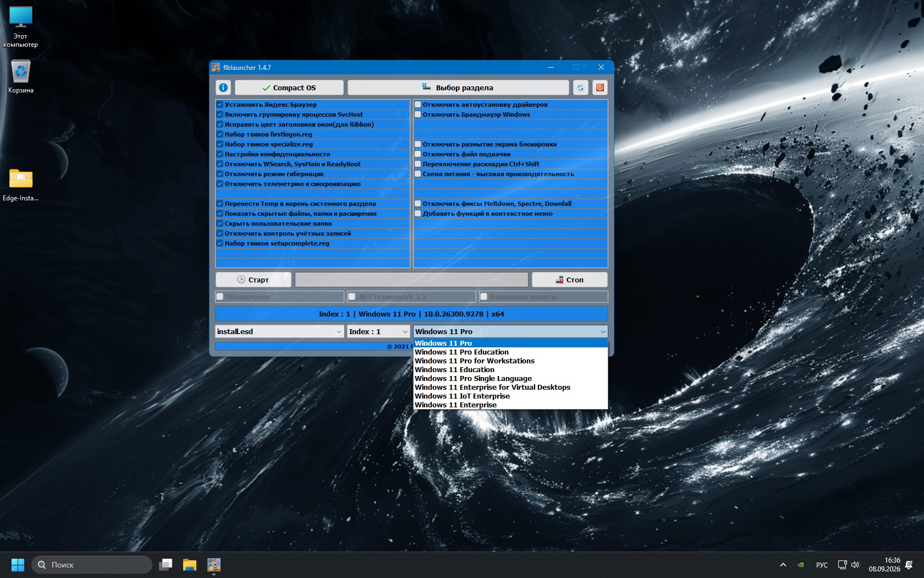Image resolution: width=924 pixels, height=578 pixels.
Task: Click the Старт button
Action: point(253,280)
